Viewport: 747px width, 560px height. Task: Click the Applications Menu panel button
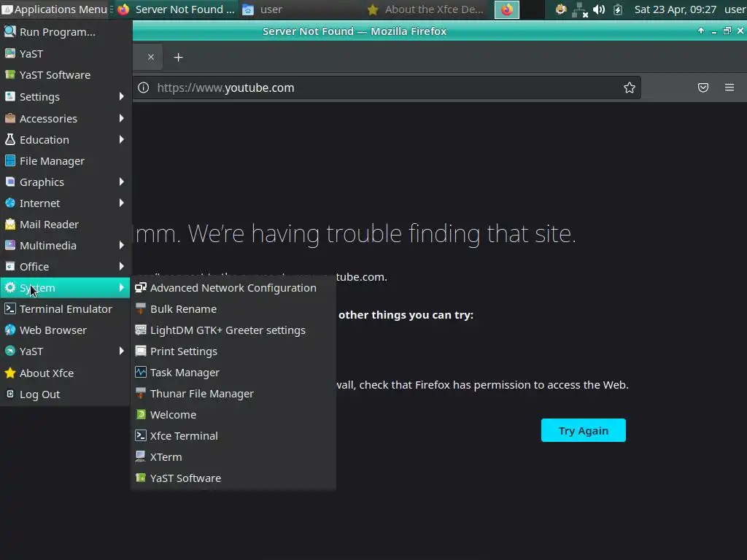click(55, 9)
